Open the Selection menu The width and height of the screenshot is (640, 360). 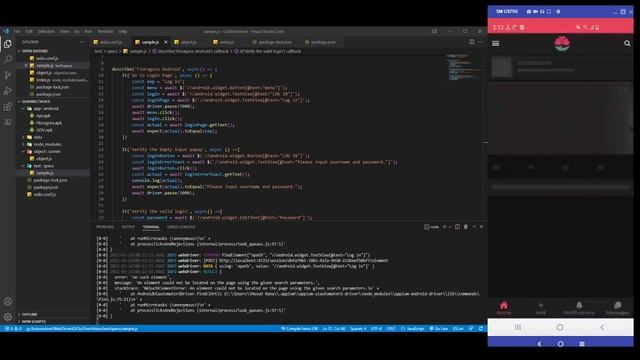pos(46,31)
